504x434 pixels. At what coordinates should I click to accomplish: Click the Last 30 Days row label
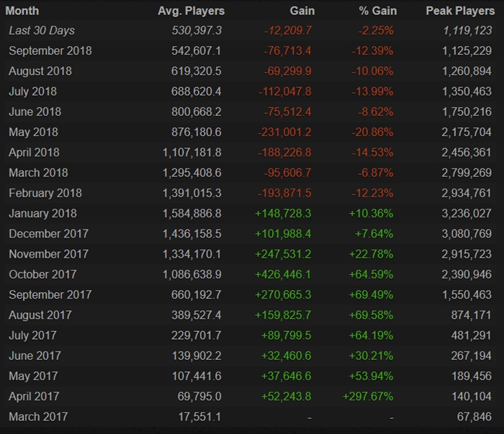point(42,31)
